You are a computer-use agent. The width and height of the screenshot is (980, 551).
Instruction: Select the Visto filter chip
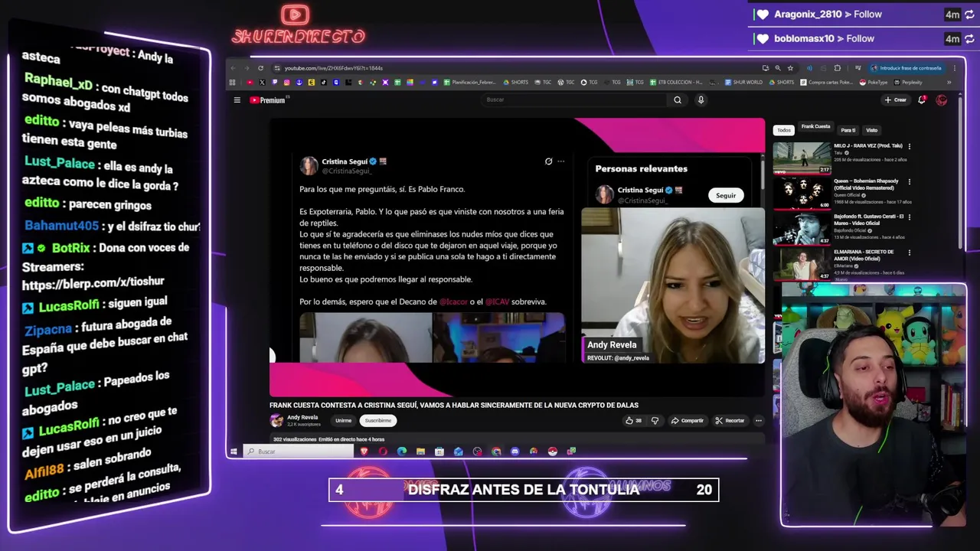tap(871, 130)
